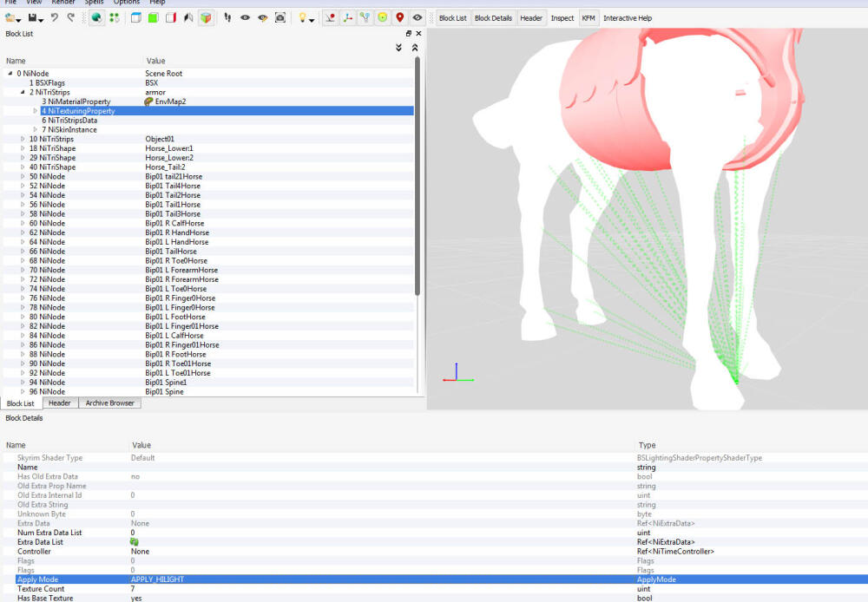Expand the 40 NiTriShape Horse_Tail:2 node
The height and width of the screenshot is (602, 868).
click(x=23, y=167)
